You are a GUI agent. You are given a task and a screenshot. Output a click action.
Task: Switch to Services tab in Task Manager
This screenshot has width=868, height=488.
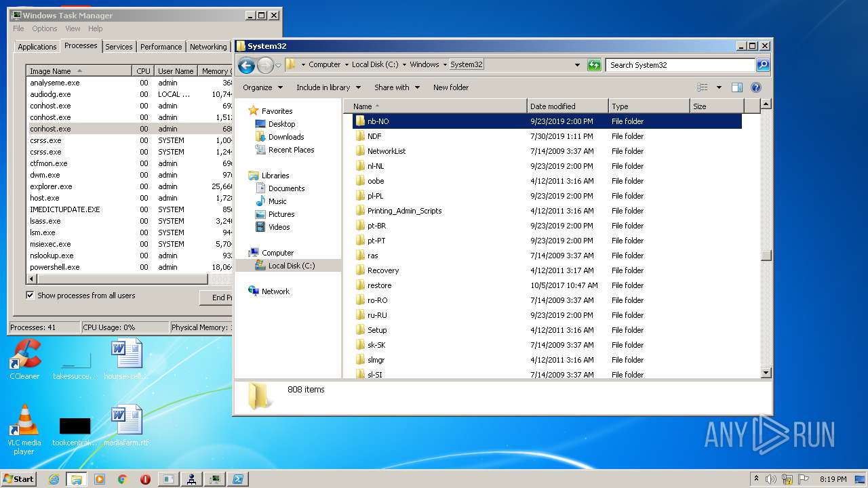coord(119,47)
